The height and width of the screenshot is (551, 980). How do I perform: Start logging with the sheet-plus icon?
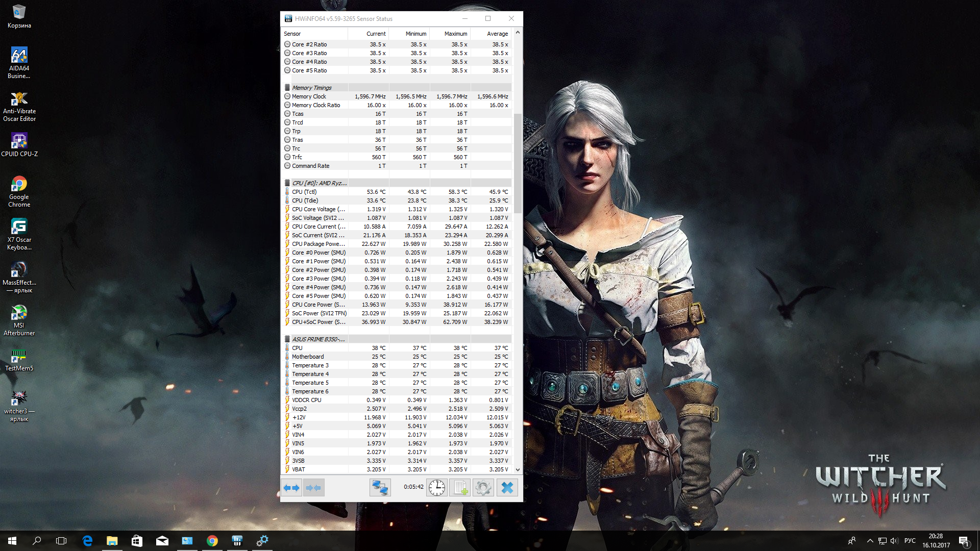click(x=460, y=488)
